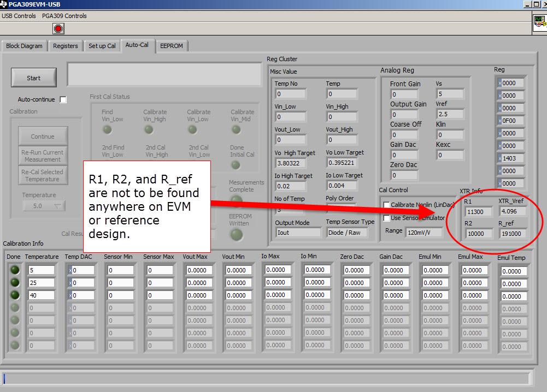The width and height of the screenshot is (547, 392).
Task: Click the EEPROM Written status LED
Action: click(236, 235)
